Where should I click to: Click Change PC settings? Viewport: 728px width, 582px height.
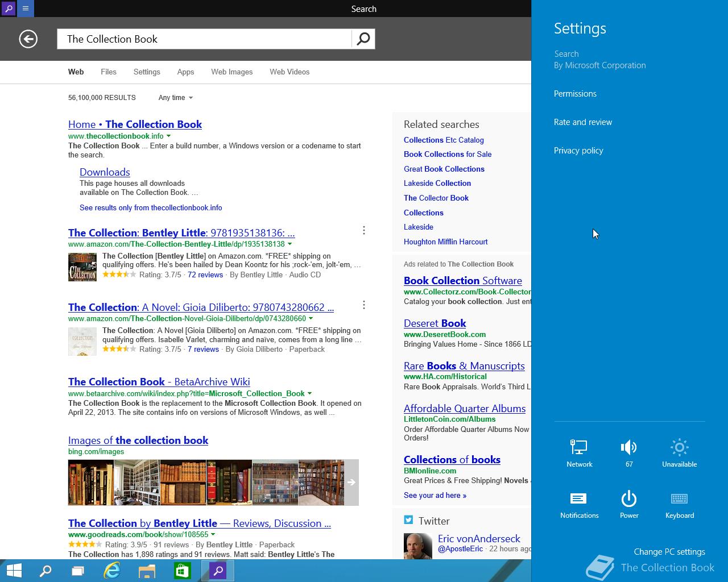click(x=669, y=552)
